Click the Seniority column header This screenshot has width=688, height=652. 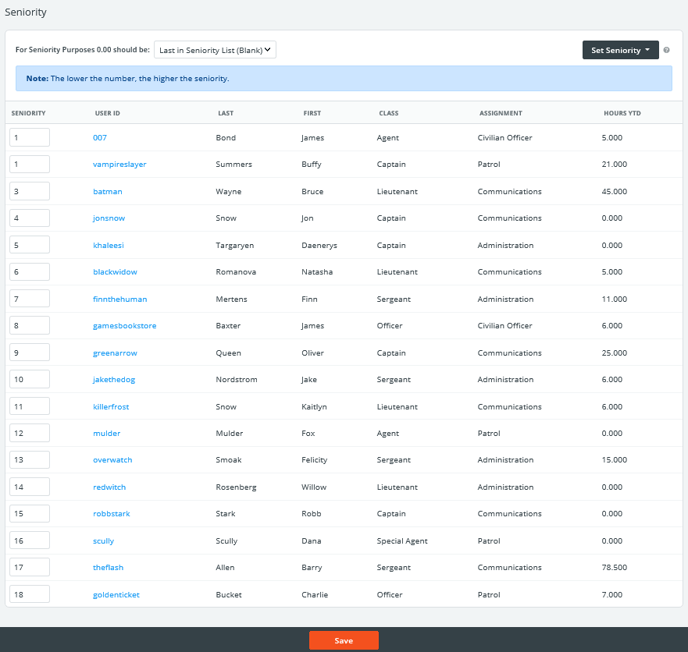pos(29,113)
